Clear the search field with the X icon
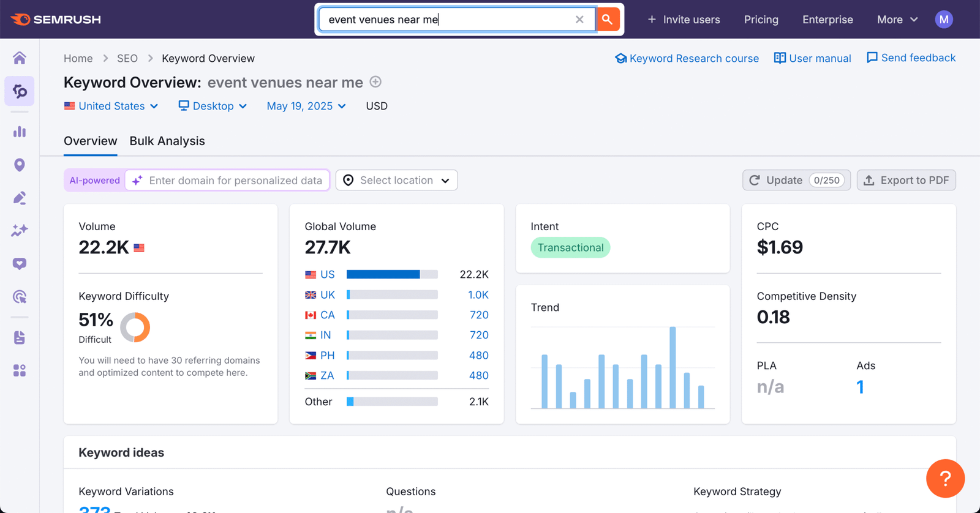 click(x=579, y=20)
